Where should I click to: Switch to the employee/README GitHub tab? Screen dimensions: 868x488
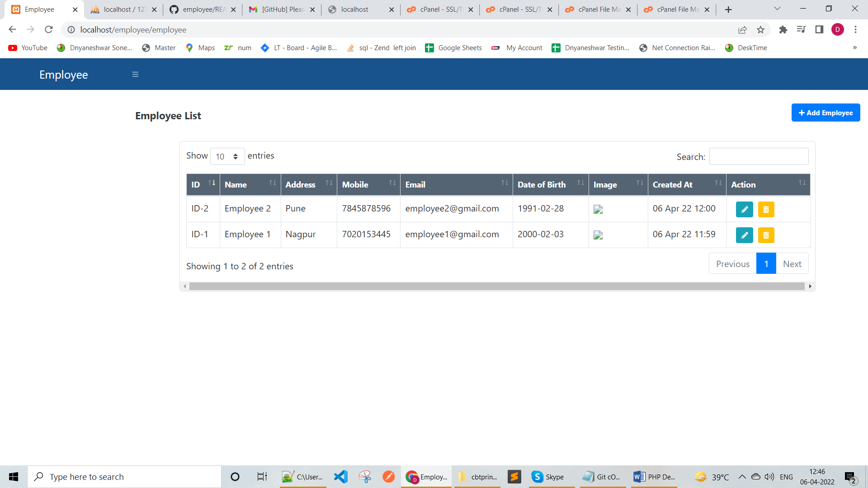click(x=203, y=9)
